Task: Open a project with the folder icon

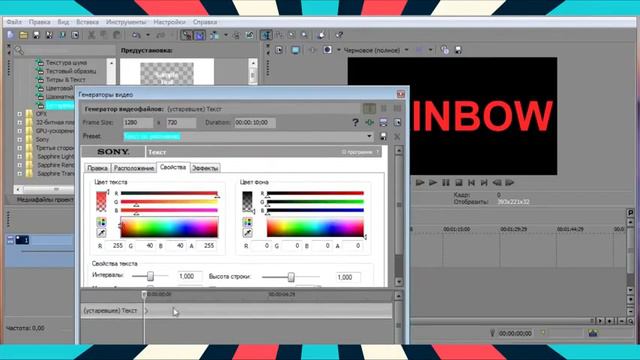Action: (24, 35)
